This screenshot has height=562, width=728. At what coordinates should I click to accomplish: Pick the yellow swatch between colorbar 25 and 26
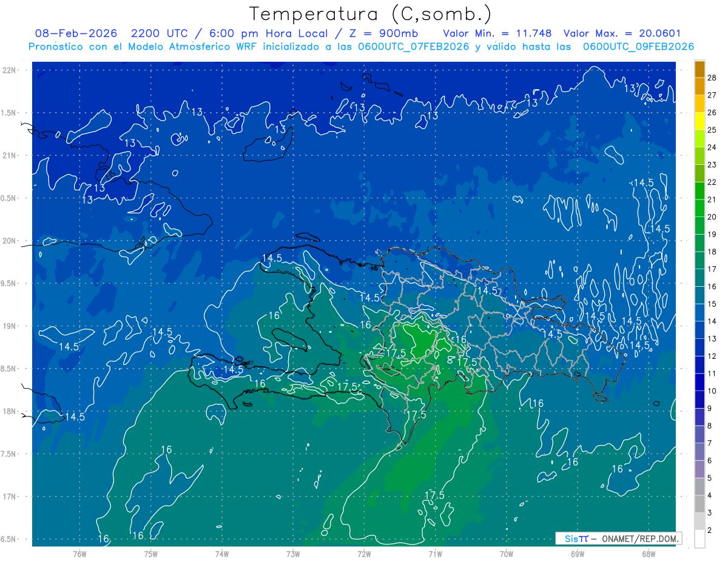699,121
